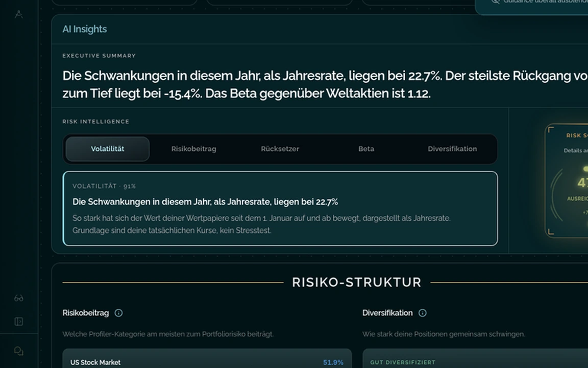Open the chat bubbles icon in sidebar
This screenshot has height=368, width=588.
[19, 351]
